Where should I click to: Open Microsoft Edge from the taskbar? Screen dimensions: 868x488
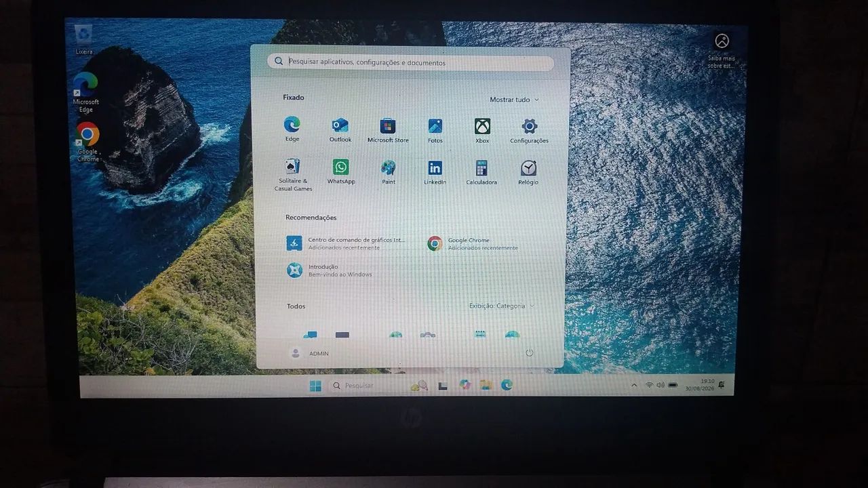pos(507,385)
